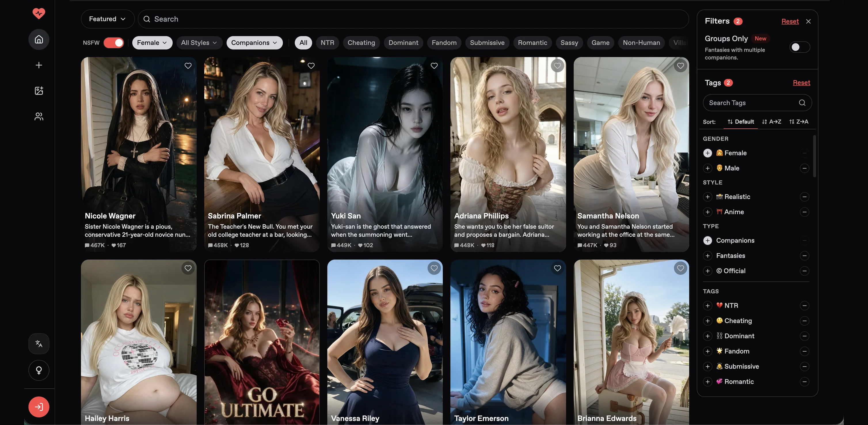Open the Vanessa Riley card

point(385,342)
